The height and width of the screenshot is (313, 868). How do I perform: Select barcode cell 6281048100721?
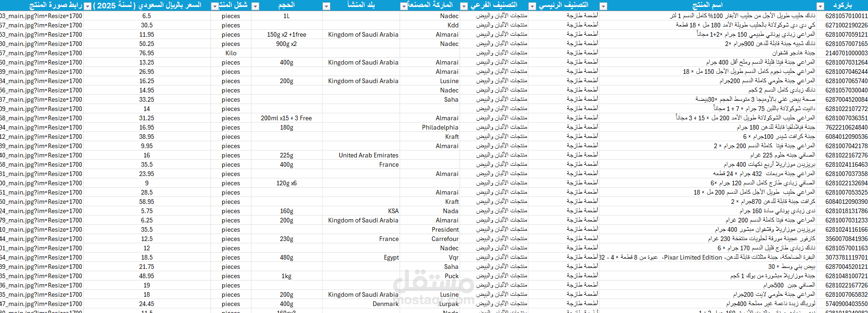tap(847, 276)
